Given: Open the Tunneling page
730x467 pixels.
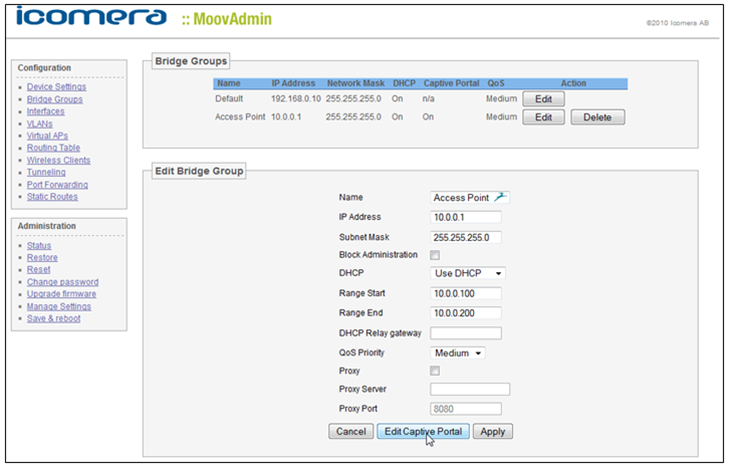Looking at the screenshot, I should 46,172.
